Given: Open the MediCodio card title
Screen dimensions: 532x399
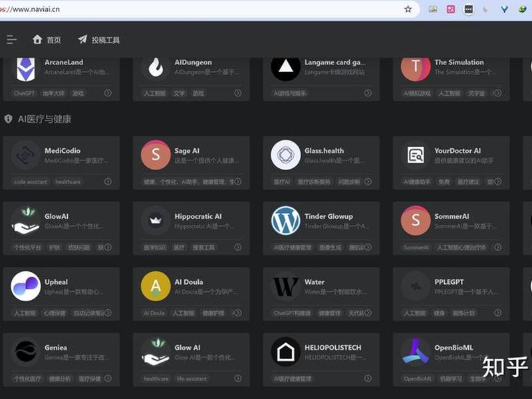Looking at the screenshot, I should [x=63, y=151].
